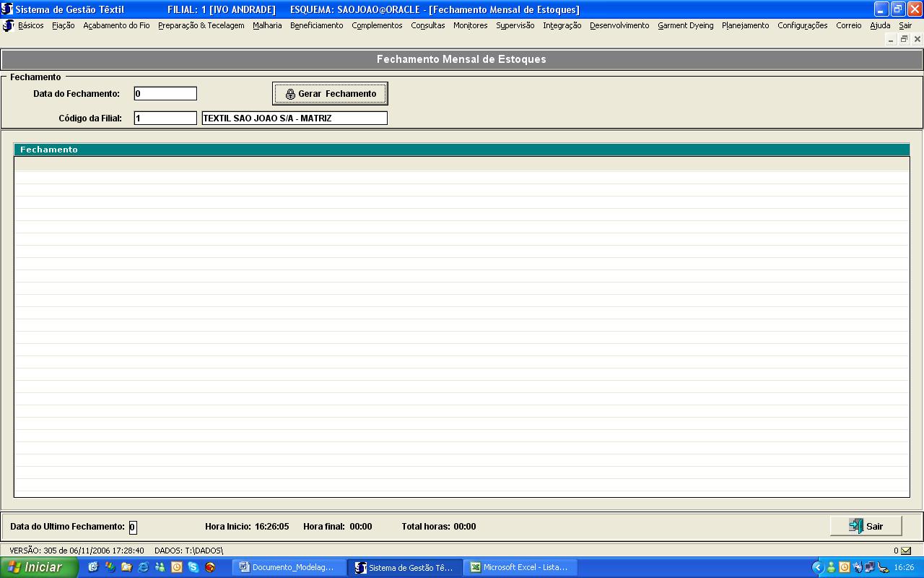The width and height of the screenshot is (924, 578).
Task: Launch Skype from quick launch bar
Action: coord(193,567)
